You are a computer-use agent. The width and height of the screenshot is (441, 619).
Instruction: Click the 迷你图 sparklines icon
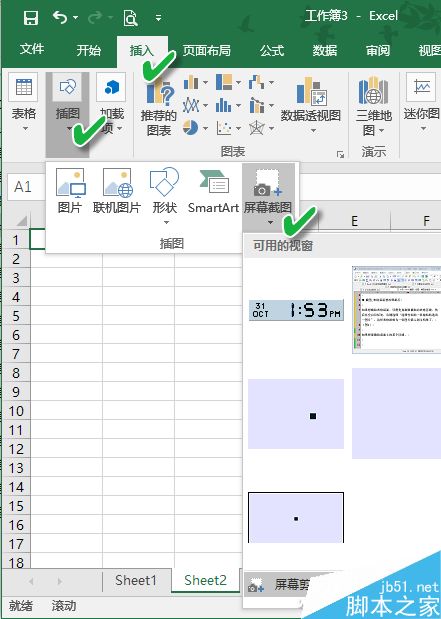422,87
